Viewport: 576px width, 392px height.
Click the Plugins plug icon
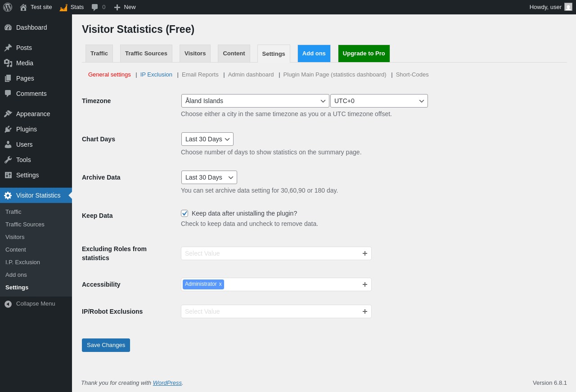[x=8, y=129]
